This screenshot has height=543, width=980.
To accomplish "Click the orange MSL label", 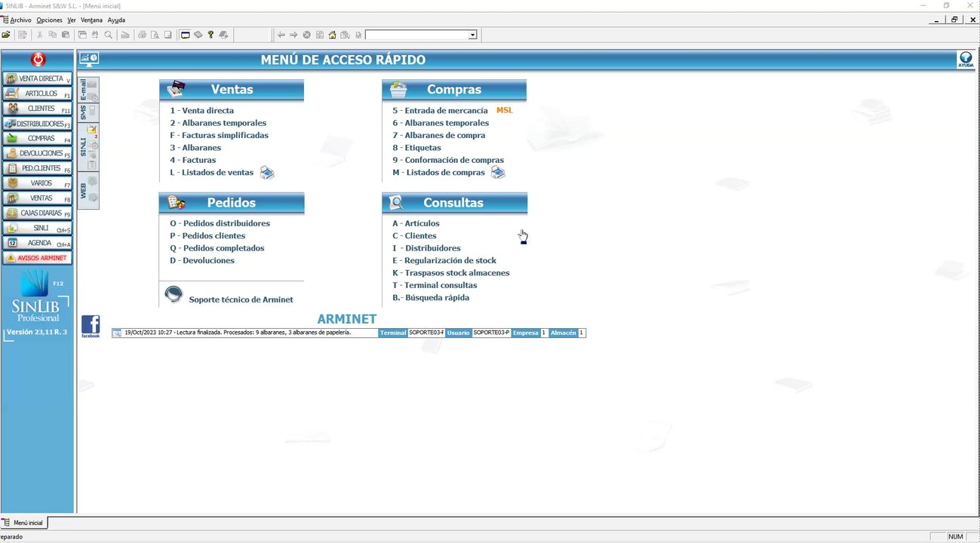I will pyautogui.click(x=504, y=110).
